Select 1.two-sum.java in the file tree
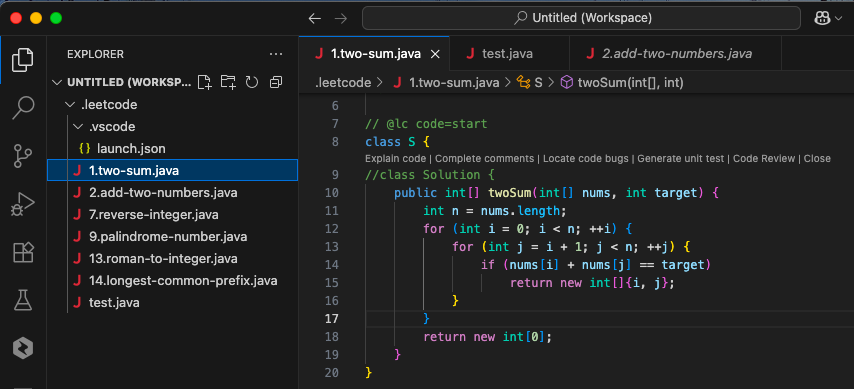Image resolution: width=854 pixels, height=389 pixels. pyautogui.click(x=173, y=171)
